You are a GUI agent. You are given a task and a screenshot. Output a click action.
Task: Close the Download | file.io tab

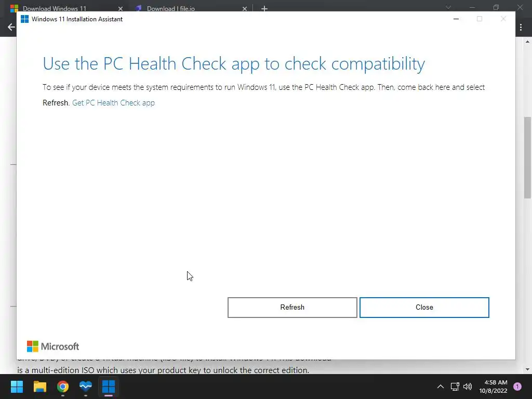245,9
